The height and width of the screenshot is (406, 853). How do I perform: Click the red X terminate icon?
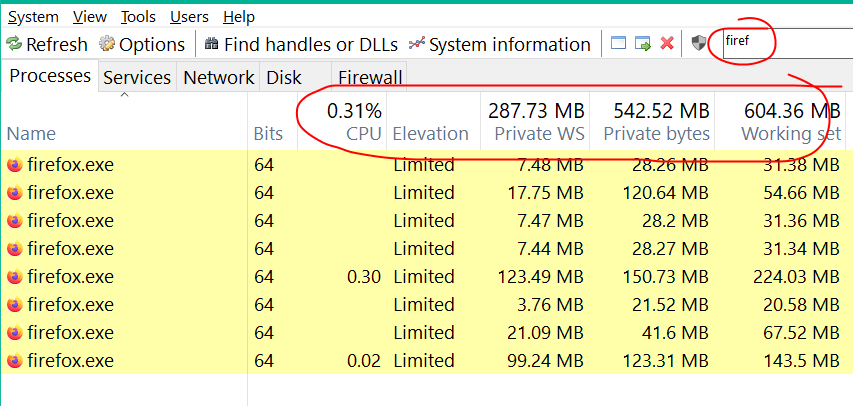coord(667,44)
